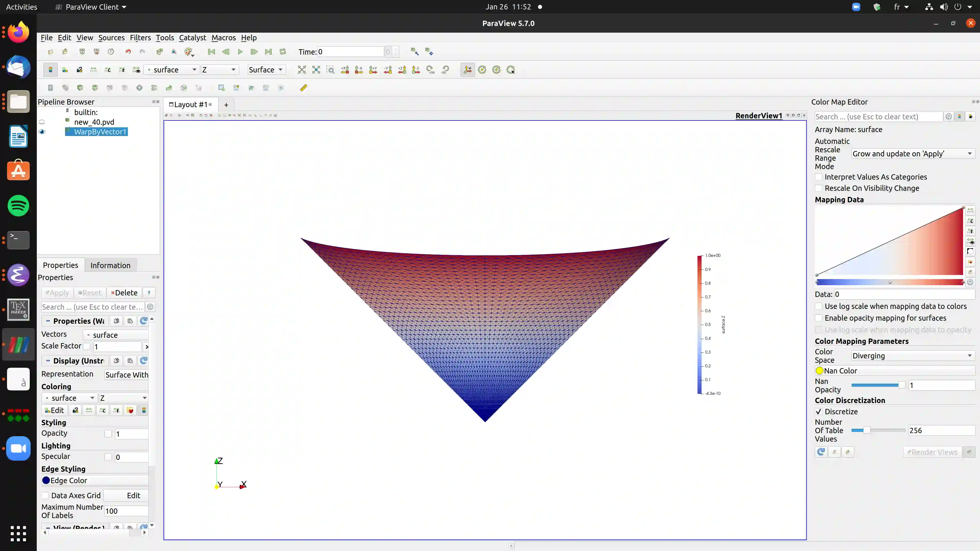Open the Filters menu
980x551 pixels.
click(140, 38)
